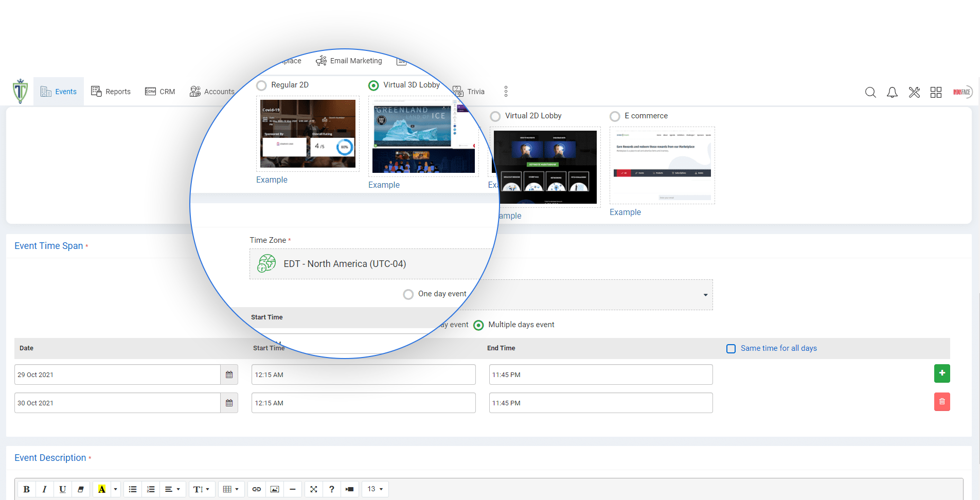980x500 pixels.
Task: Insert a hyperlink using the link icon
Action: point(256,489)
